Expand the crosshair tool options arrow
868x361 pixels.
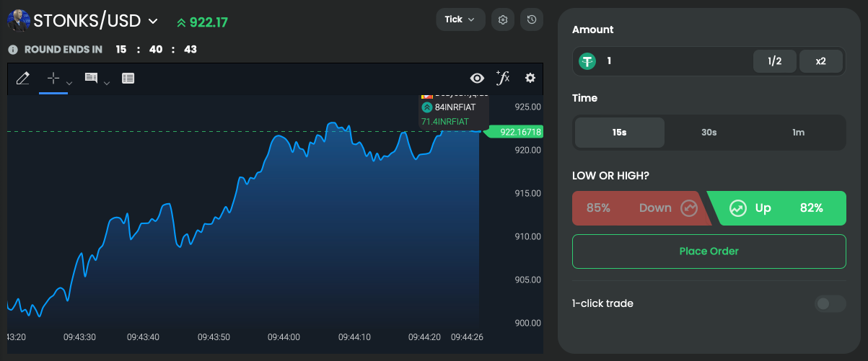click(x=69, y=83)
